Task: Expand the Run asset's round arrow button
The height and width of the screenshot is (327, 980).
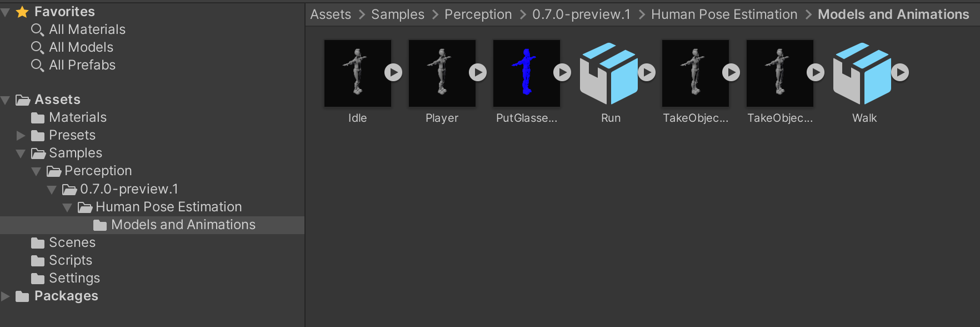Action: click(647, 72)
